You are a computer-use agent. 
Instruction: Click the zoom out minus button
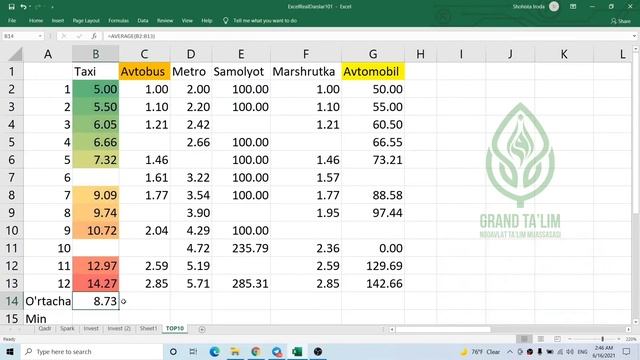(x=569, y=339)
